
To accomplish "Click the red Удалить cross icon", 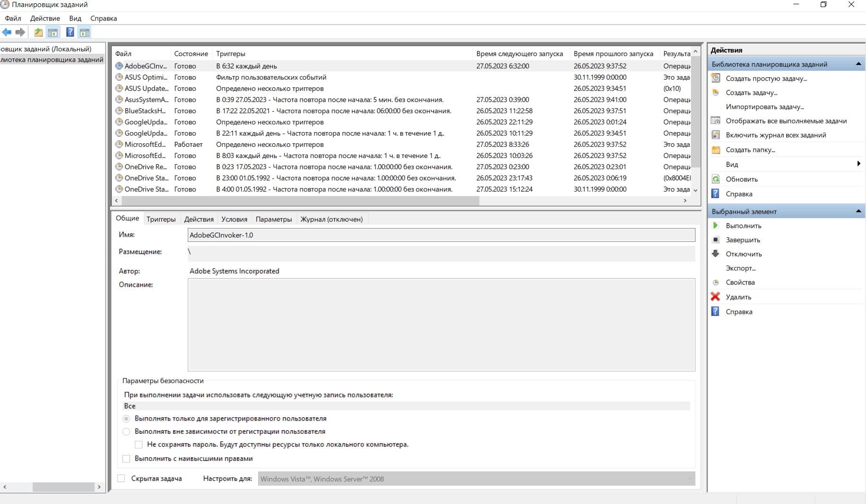I will (x=716, y=297).
